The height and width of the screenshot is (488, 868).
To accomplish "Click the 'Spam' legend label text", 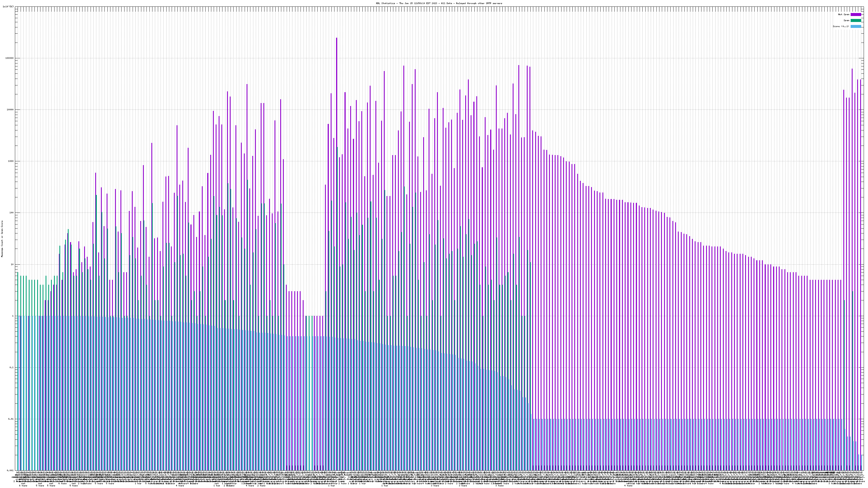I will pyautogui.click(x=846, y=21).
